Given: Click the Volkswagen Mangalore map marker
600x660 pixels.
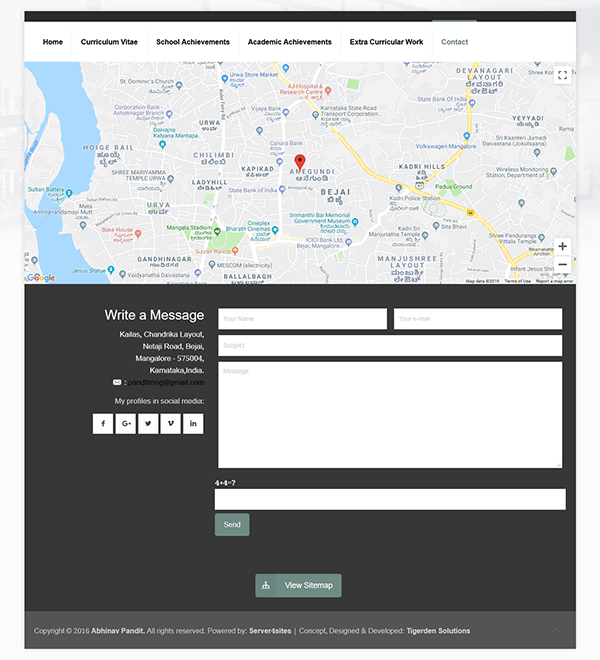Looking at the screenshot, I should [466, 136].
